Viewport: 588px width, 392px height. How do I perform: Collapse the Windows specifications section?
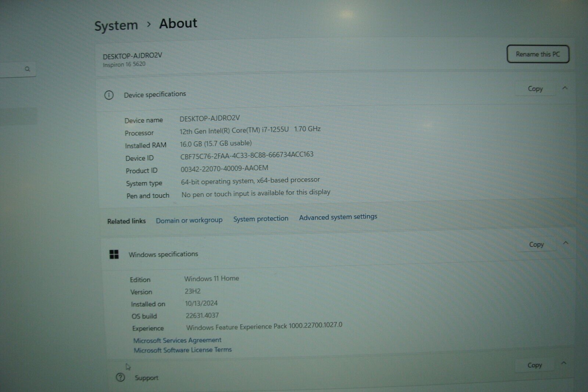click(566, 243)
